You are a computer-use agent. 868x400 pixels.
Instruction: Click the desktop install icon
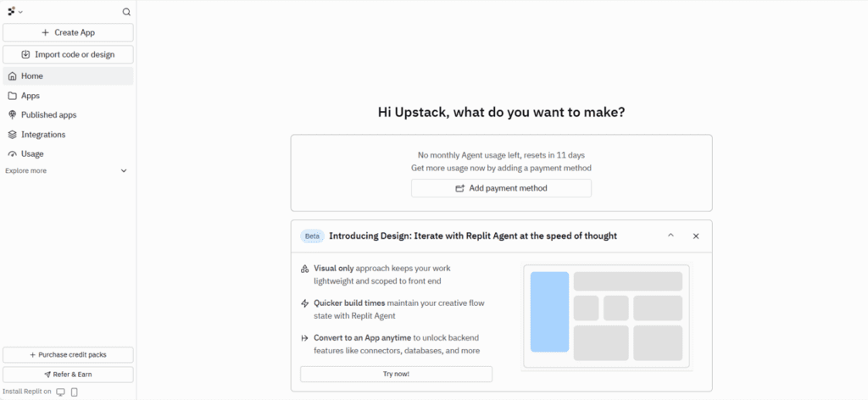coord(61,392)
